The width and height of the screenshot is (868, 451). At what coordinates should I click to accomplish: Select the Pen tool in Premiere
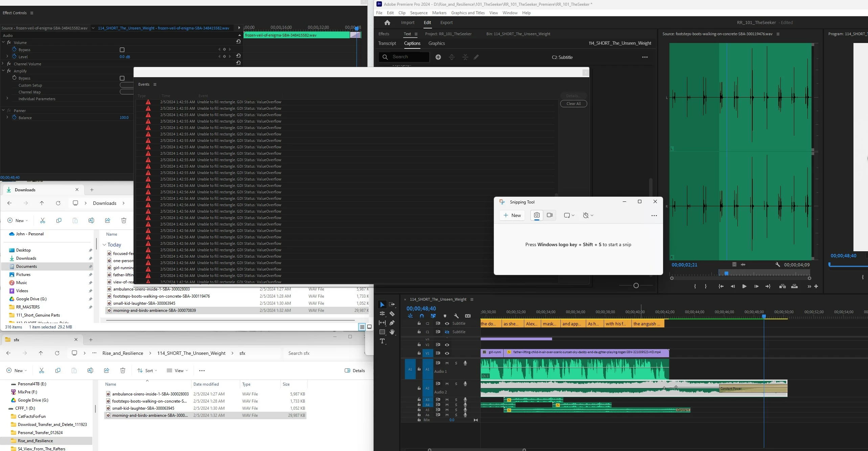[x=392, y=323]
